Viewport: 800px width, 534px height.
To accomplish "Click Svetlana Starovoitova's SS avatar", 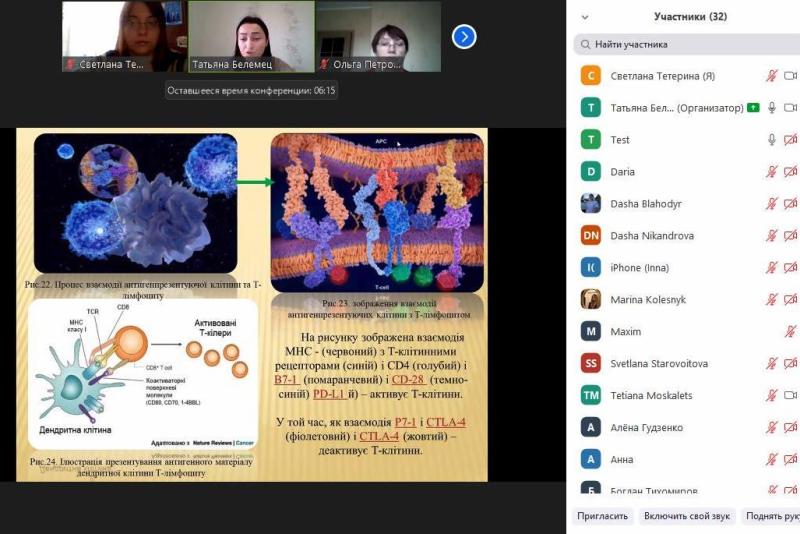I will (591, 364).
